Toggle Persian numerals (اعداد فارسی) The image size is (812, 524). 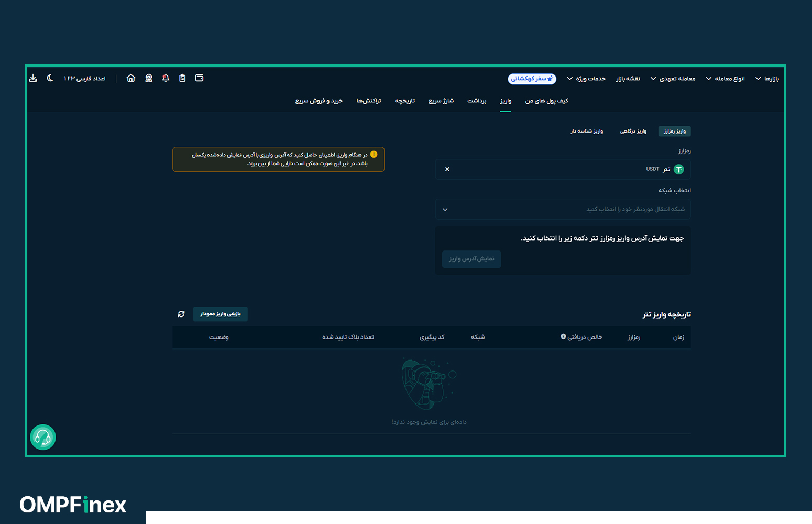pos(85,79)
